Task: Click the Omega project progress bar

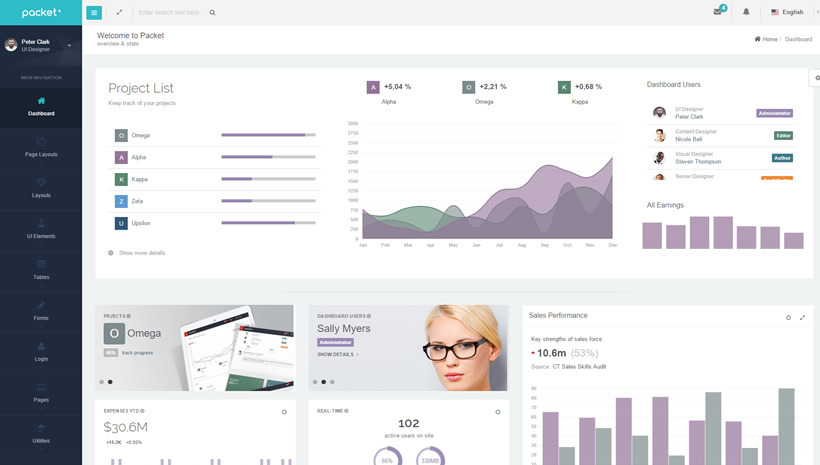Action: (268, 135)
